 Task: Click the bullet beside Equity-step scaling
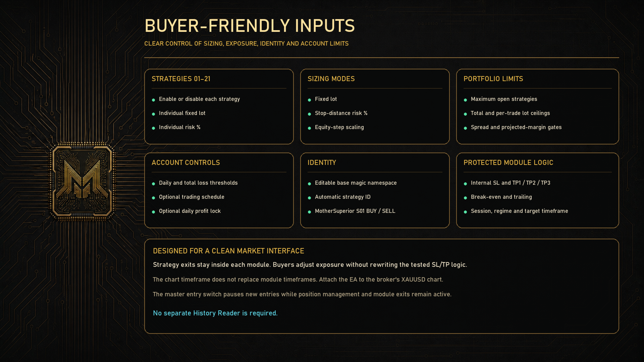click(x=310, y=128)
